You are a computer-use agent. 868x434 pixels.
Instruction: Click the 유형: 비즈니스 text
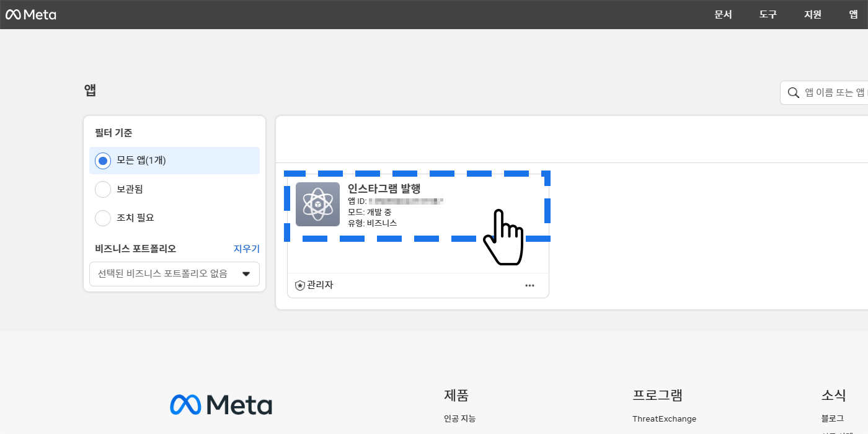tap(372, 223)
